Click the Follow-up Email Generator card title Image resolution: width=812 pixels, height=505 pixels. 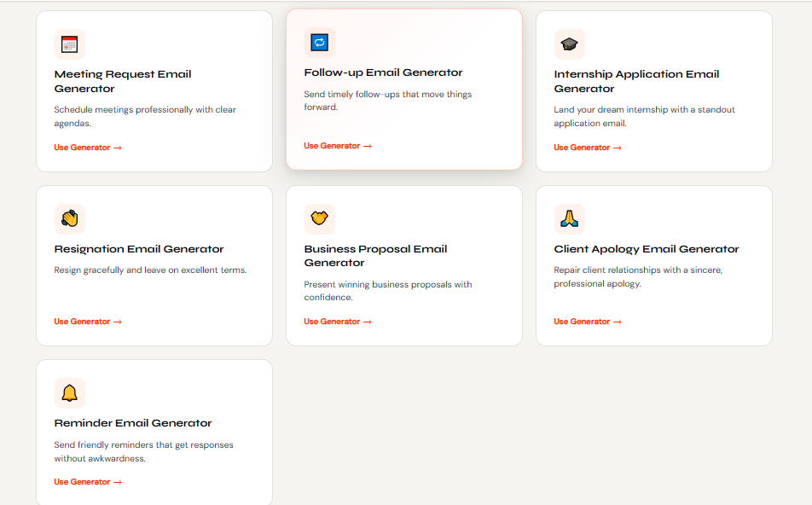382,73
